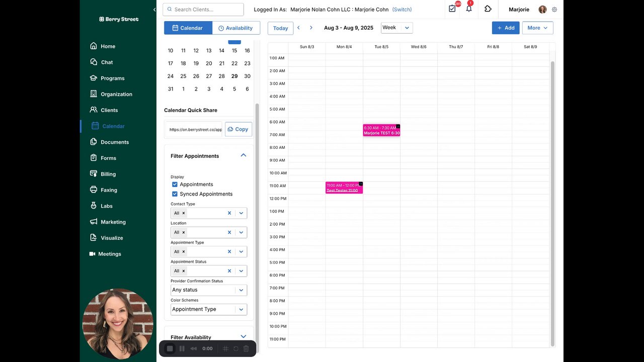644x362 pixels.
Task: Click the Switch account link
Action: coord(402,10)
